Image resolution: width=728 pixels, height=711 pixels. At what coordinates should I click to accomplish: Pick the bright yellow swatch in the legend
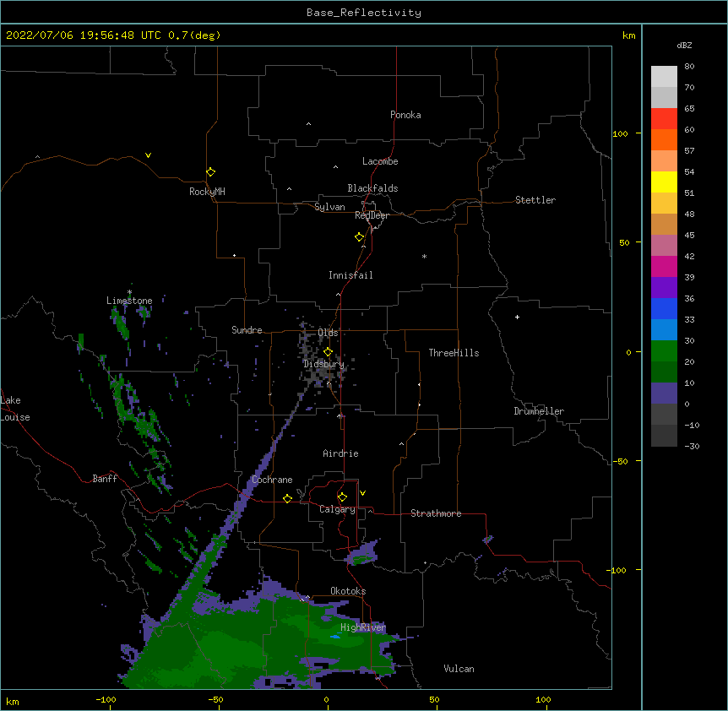pyautogui.click(x=664, y=182)
